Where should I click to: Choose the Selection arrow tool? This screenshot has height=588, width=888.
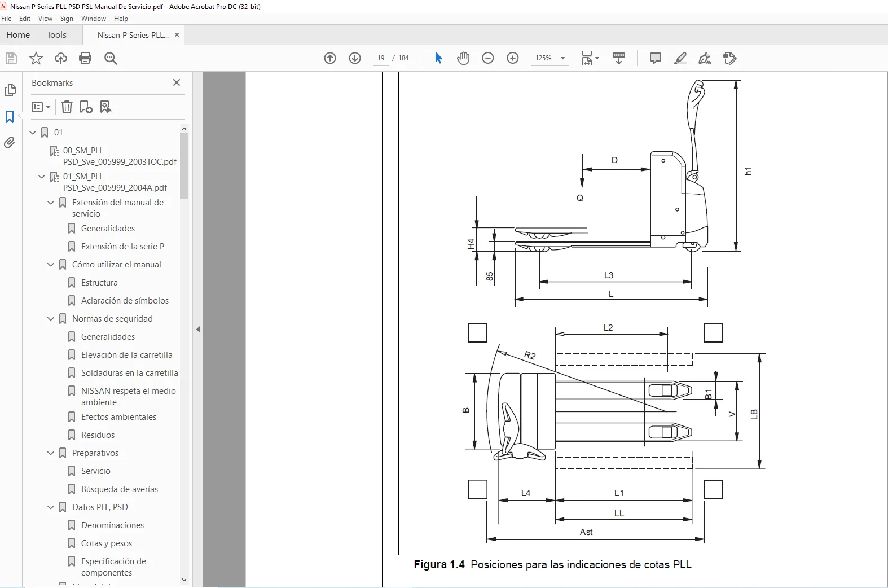click(438, 58)
